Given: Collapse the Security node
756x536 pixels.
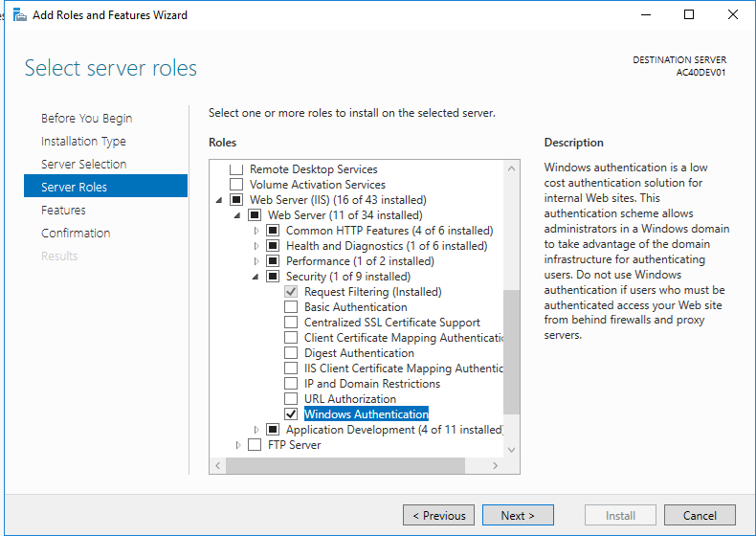Looking at the screenshot, I should pyautogui.click(x=256, y=277).
